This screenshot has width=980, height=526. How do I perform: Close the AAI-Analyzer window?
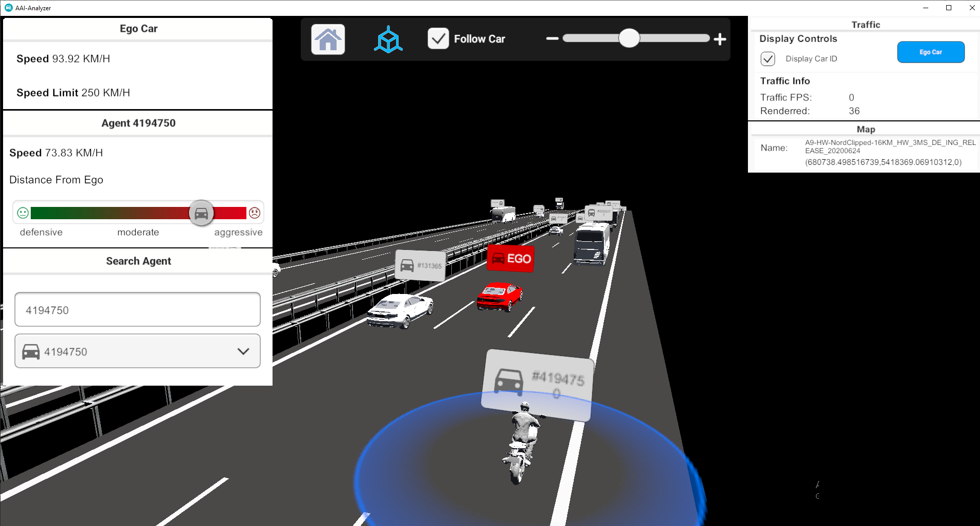(x=972, y=8)
